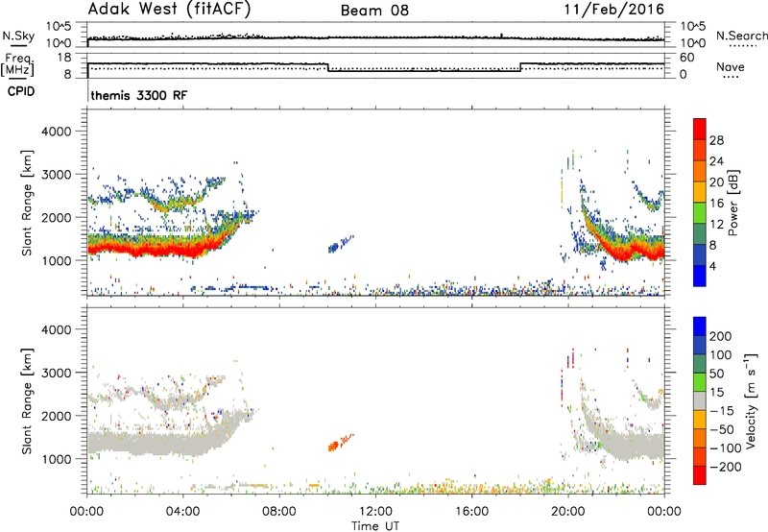Click the date "11/Feb/2016"
Image resolution: width=768 pixels, height=532 pixels.
(x=614, y=10)
